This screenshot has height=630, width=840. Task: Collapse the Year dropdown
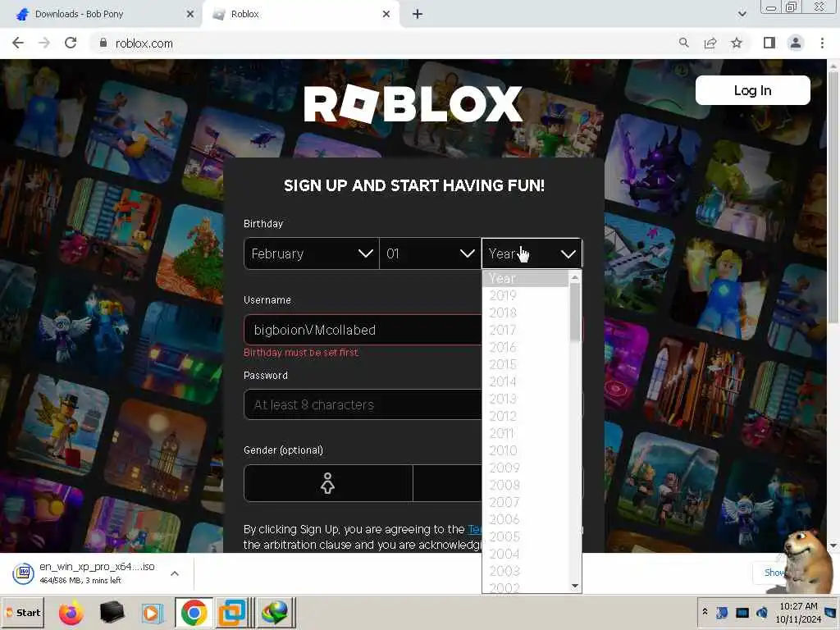click(x=532, y=253)
